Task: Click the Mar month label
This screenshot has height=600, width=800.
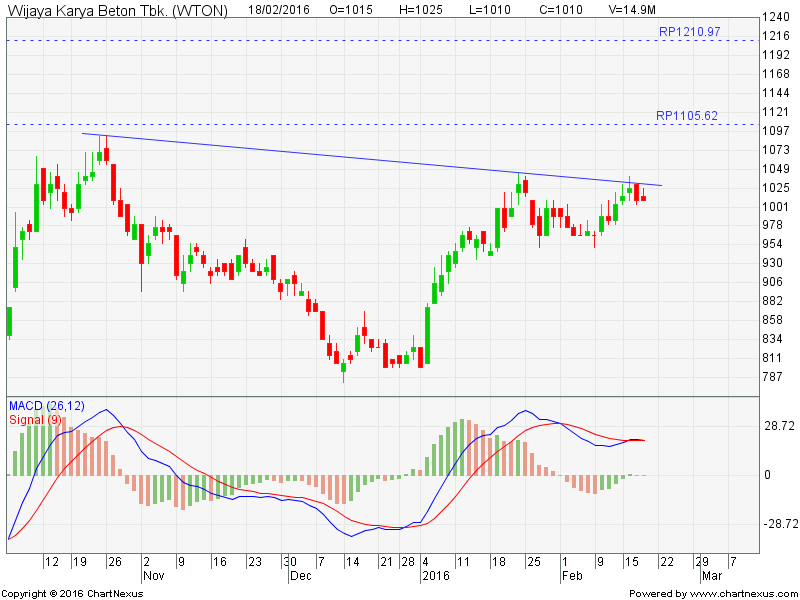Action: point(712,576)
